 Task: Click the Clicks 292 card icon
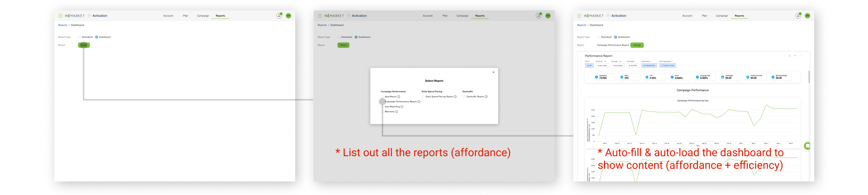click(x=622, y=77)
